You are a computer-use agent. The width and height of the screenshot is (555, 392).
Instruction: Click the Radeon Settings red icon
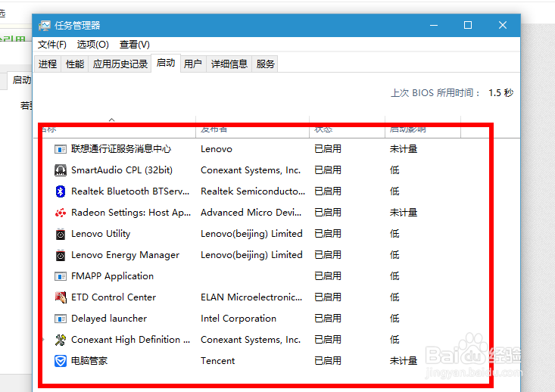[x=60, y=213]
